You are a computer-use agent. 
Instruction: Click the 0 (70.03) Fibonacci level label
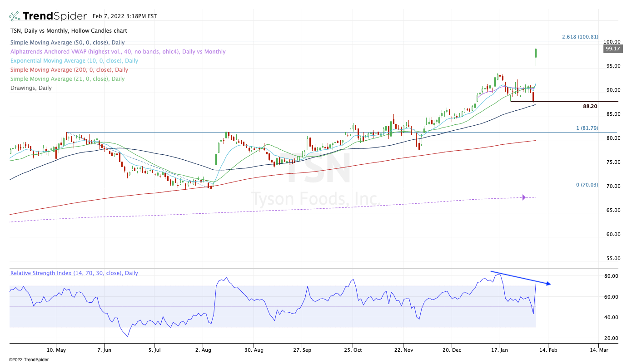pos(587,185)
